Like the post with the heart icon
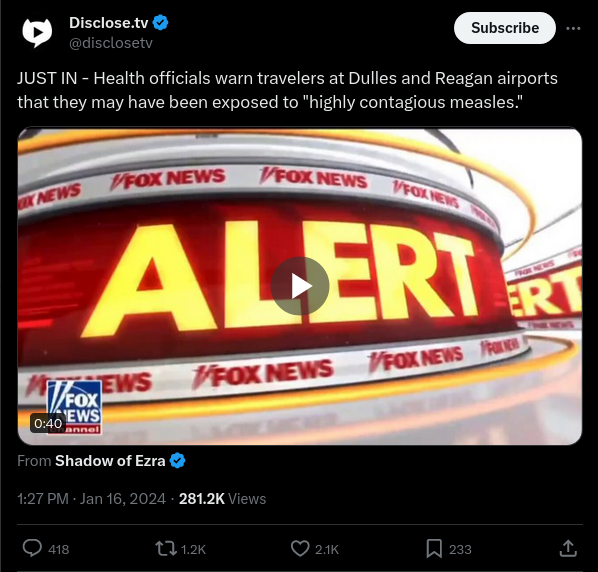The height and width of the screenshot is (572, 598). 300,549
